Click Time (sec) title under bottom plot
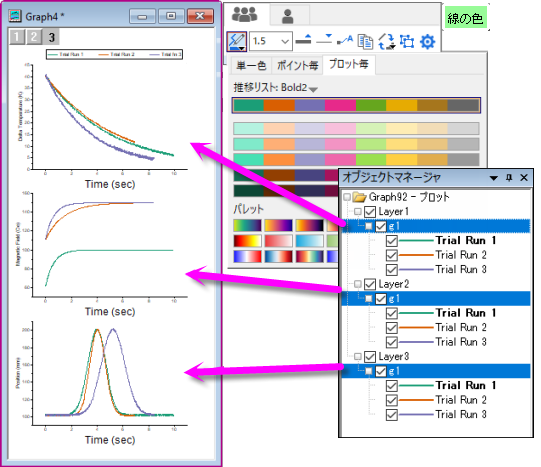The width and height of the screenshot is (541, 467). pos(110,440)
